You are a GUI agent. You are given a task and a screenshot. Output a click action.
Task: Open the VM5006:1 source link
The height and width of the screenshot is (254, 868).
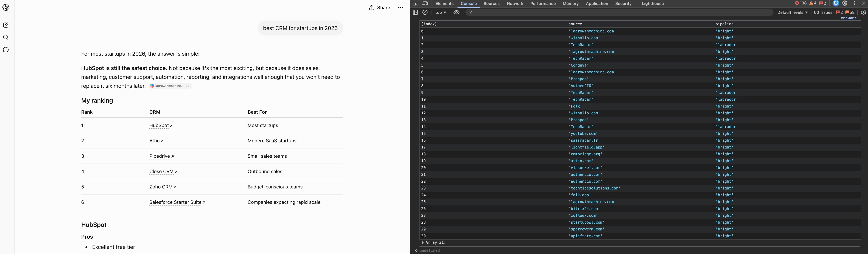click(849, 18)
